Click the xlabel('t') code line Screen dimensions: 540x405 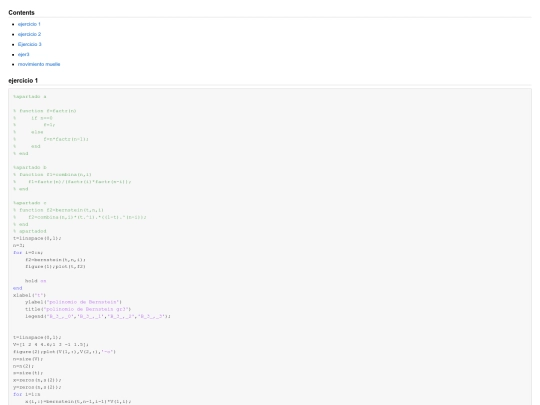[30, 295]
